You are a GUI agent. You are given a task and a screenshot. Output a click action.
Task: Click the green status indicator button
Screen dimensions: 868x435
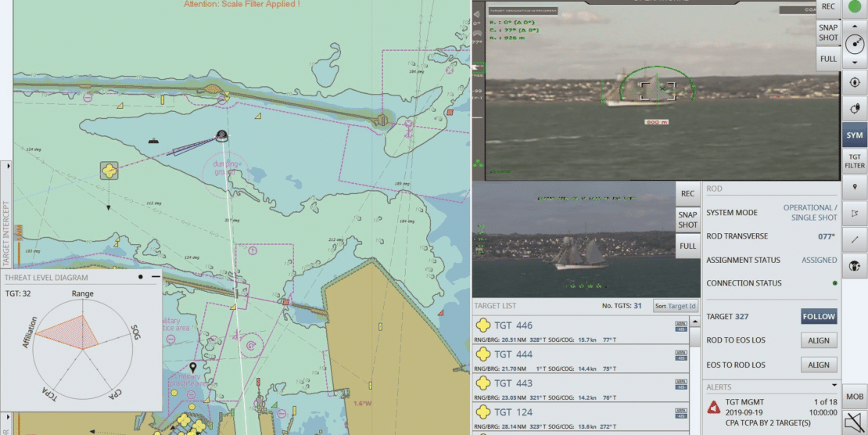[x=854, y=9]
